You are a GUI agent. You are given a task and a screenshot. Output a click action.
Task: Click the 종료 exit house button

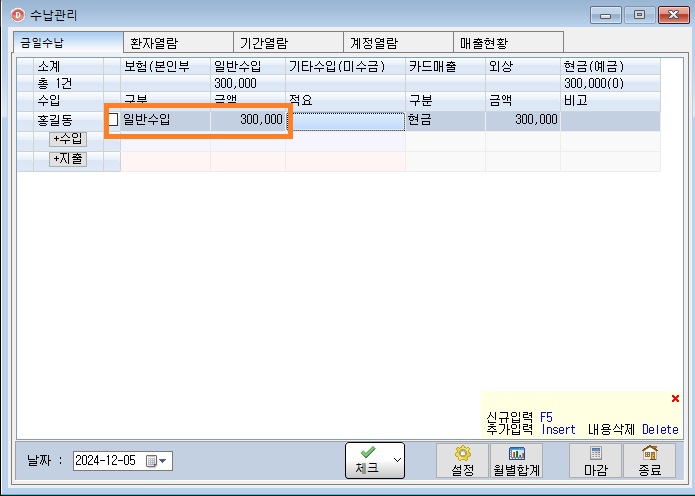click(x=649, y=461)
